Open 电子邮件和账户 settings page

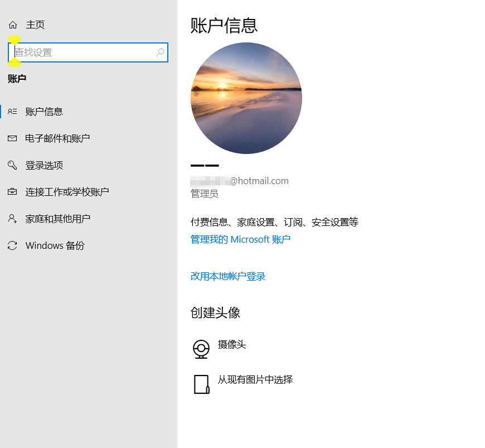(x=57, y=138)
